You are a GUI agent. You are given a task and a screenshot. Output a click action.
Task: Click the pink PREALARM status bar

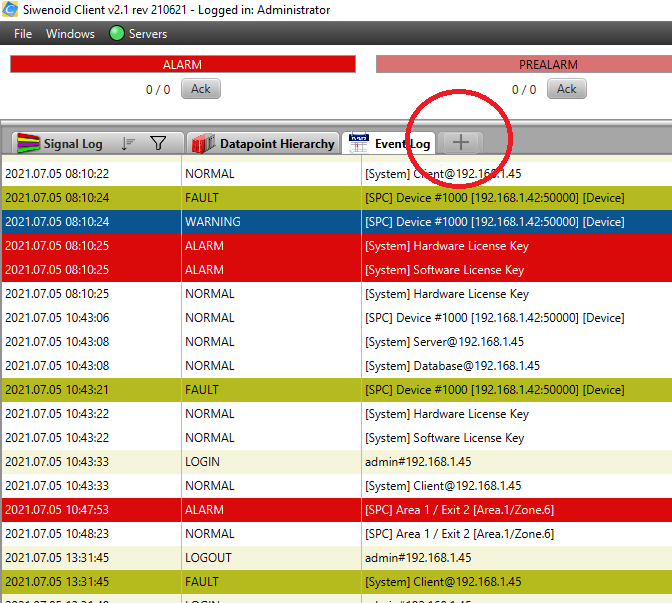tap(524, 64)
